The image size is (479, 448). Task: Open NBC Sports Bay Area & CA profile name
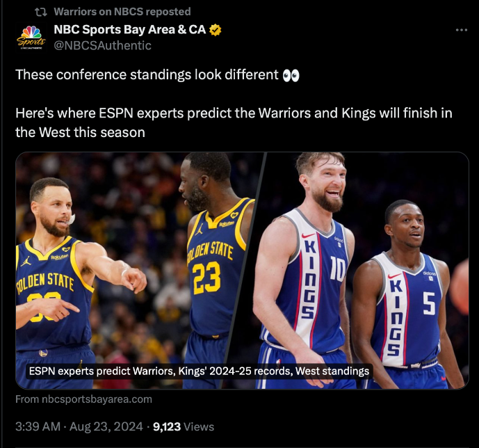pyautogui.click(x=130, y=30)
